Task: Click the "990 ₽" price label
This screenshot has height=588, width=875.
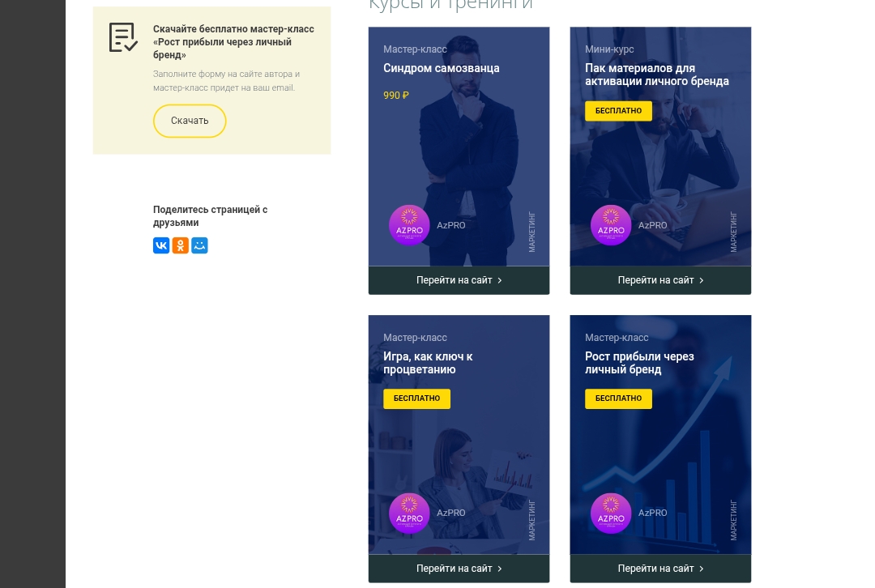Action: click(396, 96)
